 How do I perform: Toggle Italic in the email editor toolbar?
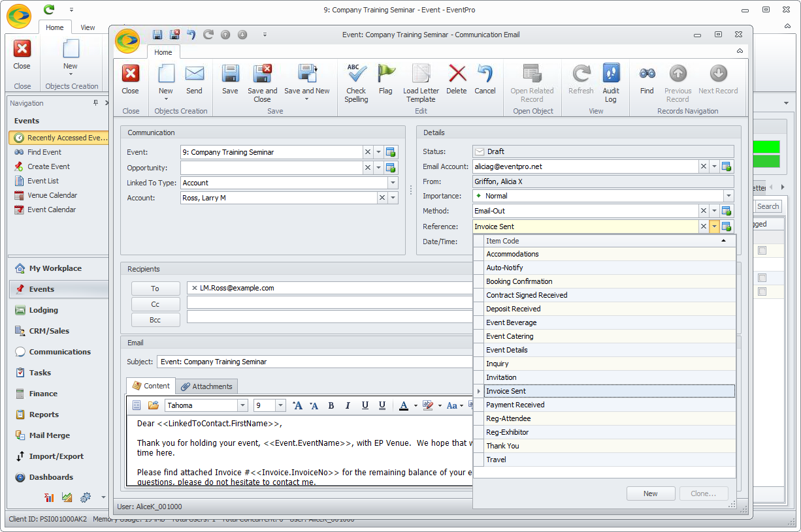(x=348, y=405)
